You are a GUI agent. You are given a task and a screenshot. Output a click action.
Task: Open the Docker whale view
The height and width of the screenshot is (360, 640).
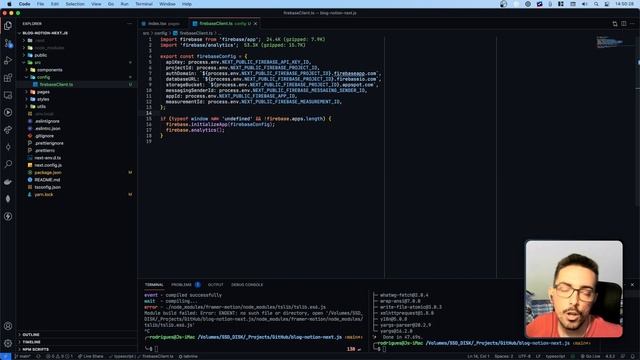tap(8, 182)
